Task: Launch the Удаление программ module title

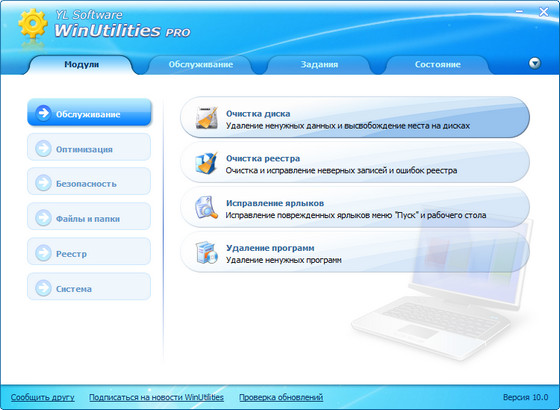Action: [270, 248]
